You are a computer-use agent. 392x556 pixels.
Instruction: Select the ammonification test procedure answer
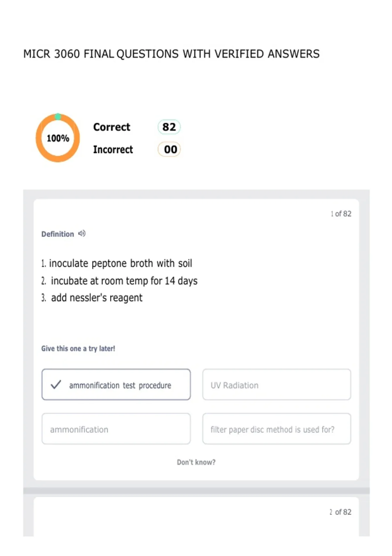116,385
